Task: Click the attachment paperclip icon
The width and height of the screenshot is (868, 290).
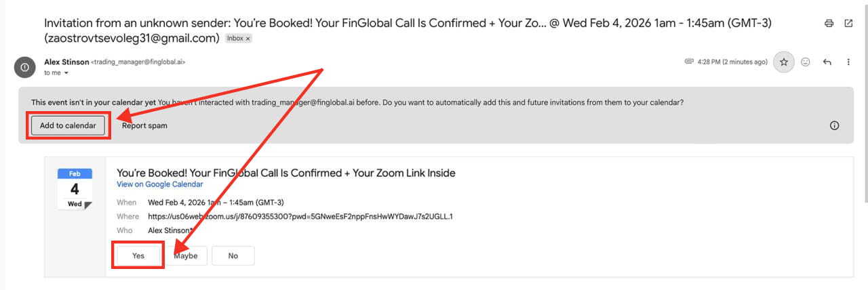Action: (689, 62)
